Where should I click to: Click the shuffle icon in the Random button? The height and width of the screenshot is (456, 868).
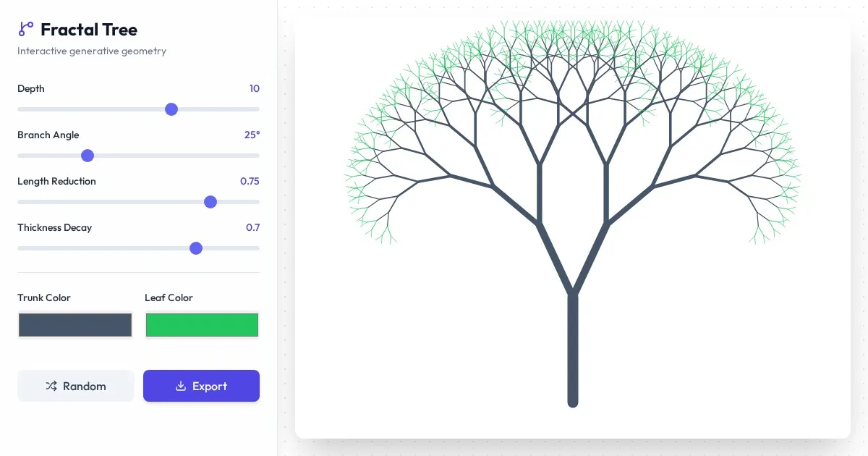pos(51,386)
